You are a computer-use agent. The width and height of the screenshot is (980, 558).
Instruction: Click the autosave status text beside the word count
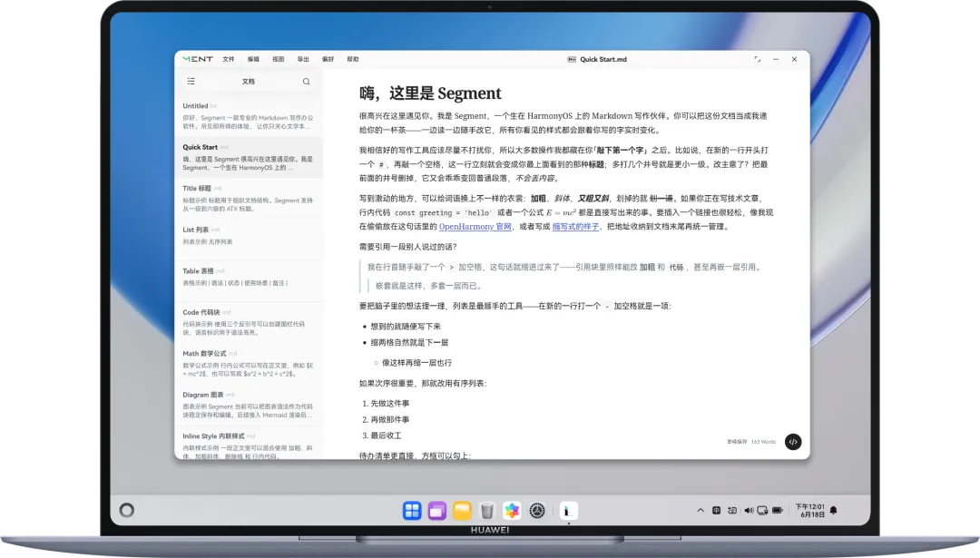pyautogui.click(x=737, y=442)
